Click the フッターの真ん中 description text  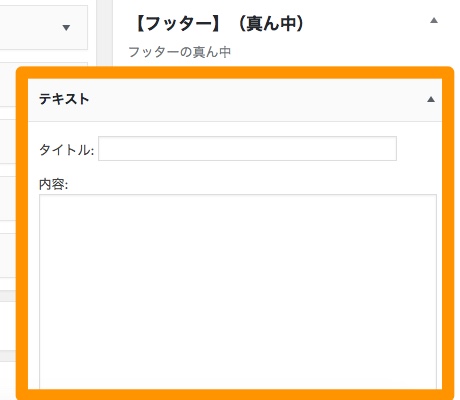(x=179, y=52)
